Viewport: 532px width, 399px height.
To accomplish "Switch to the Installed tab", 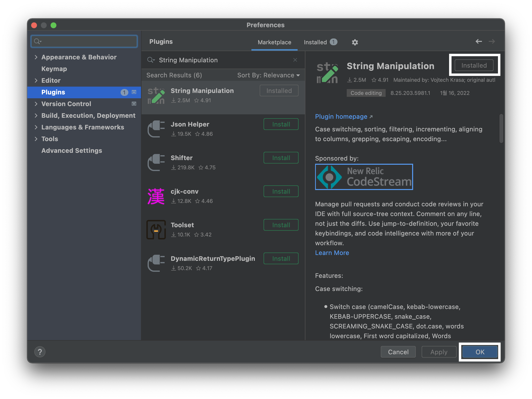I will click(319, 42).
